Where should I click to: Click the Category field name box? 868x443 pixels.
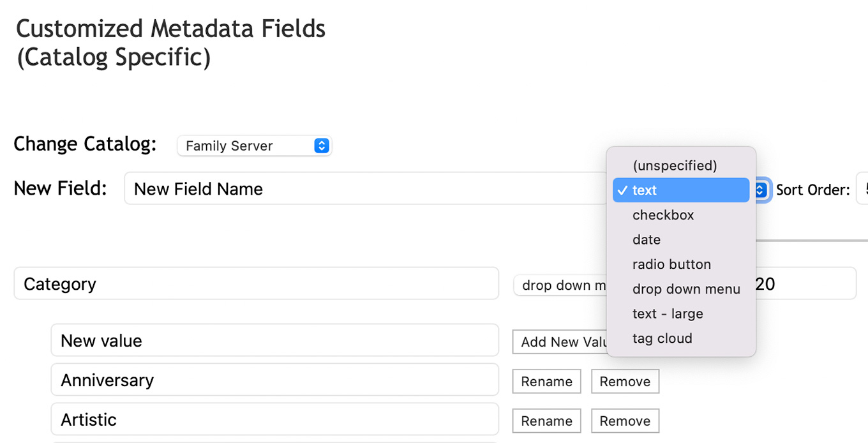click(x=256, y=283)
